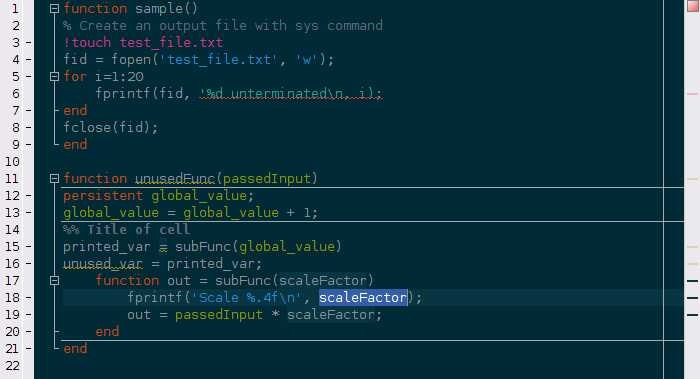Toggle breakpoint at line 13 dash
This screenshot has height=379, width=700.
29,212
